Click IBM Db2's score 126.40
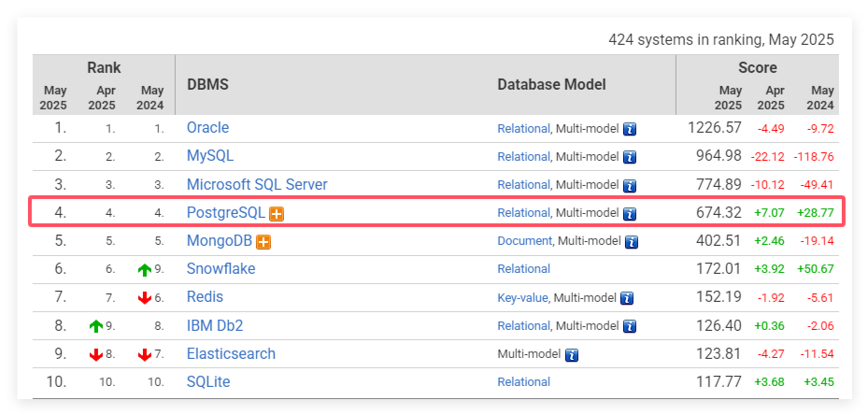This screenshot has height=415, width=868. [719, 326]
